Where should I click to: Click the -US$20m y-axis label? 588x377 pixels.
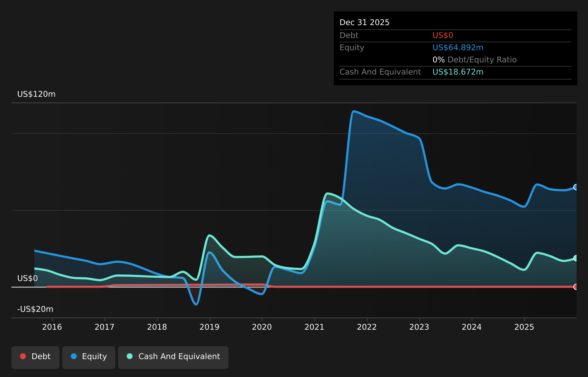click(x=35, y=309)
